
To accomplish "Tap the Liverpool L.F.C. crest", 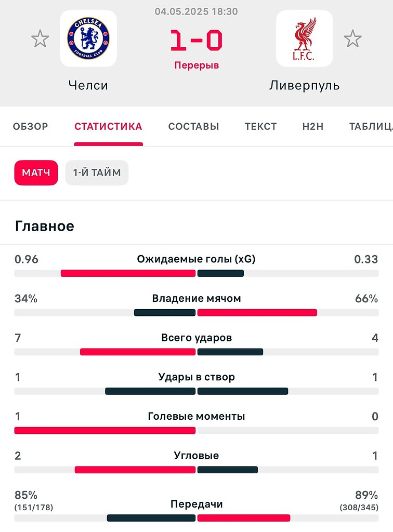I will coord(305,38).
